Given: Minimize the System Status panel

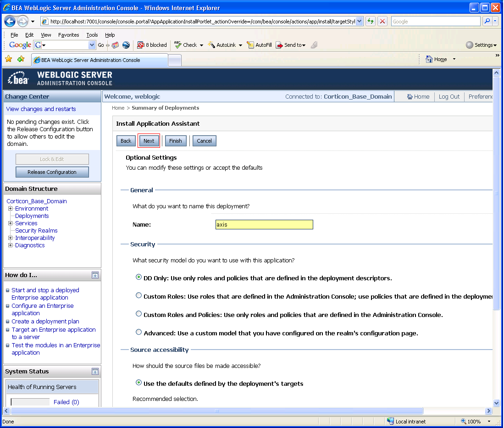Looking at the screenshot, I should (x=95, y=372).
